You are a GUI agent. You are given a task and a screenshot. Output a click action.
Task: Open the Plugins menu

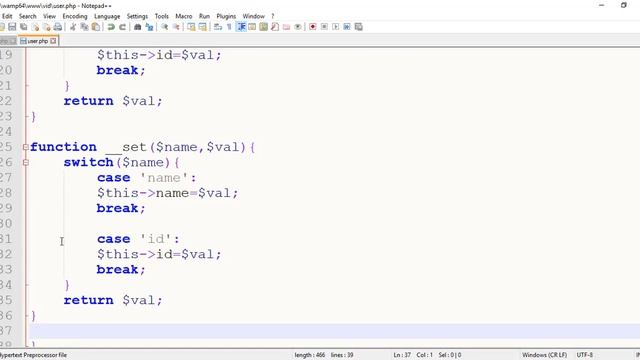(226, 16)
